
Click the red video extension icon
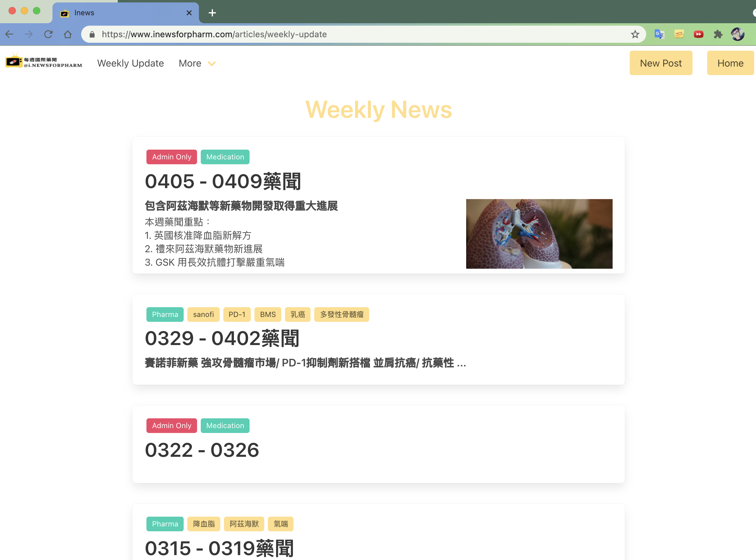pos(698,34)
